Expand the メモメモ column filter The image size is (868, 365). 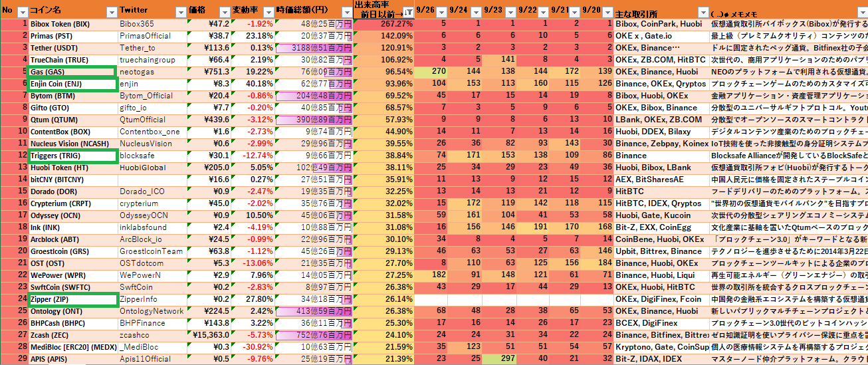click(862, 12)
